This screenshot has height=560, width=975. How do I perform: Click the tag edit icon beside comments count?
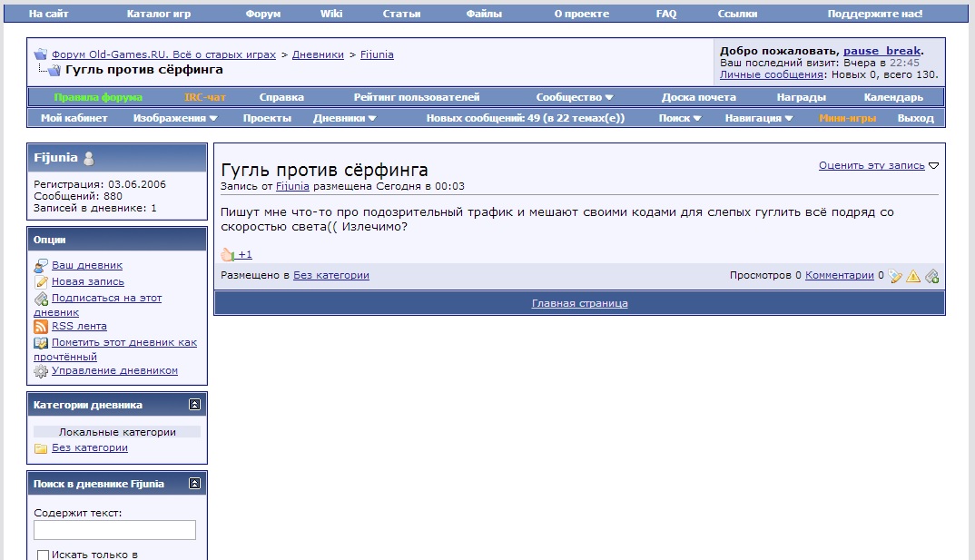click(x=895, y=276)
